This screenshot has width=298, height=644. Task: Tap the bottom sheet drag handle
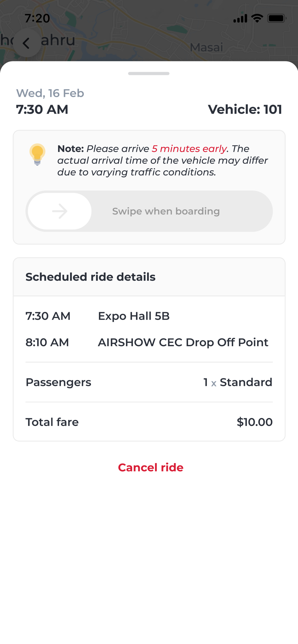[x=149, y=73]
